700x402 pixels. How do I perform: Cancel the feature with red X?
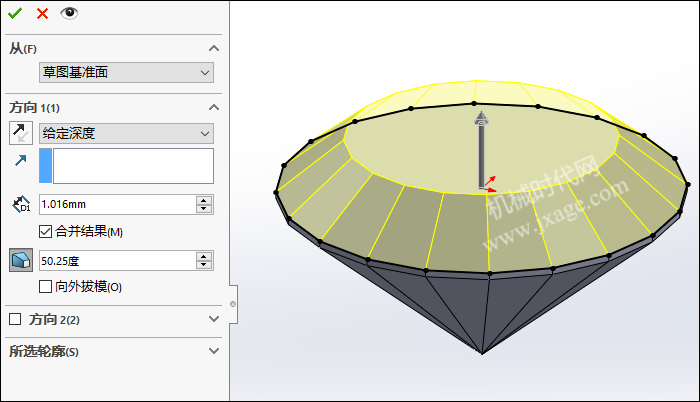click(42, 14)
